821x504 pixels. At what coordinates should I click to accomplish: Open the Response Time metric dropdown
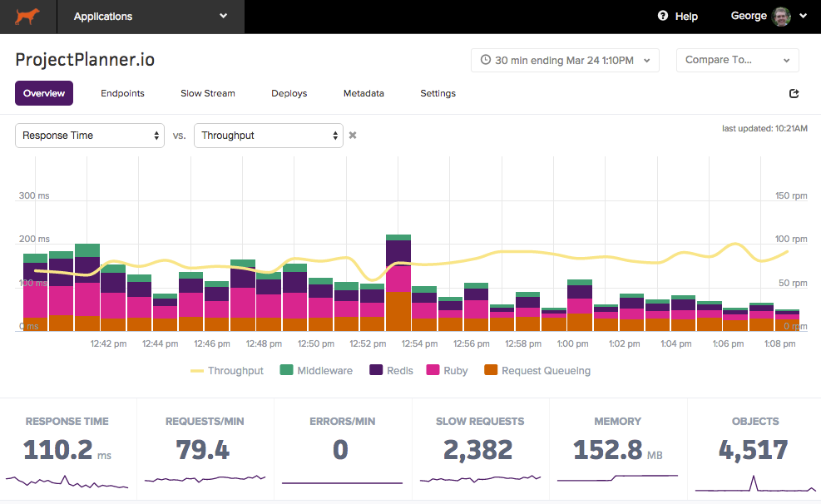pyautogui.click(x=90, y=136)
